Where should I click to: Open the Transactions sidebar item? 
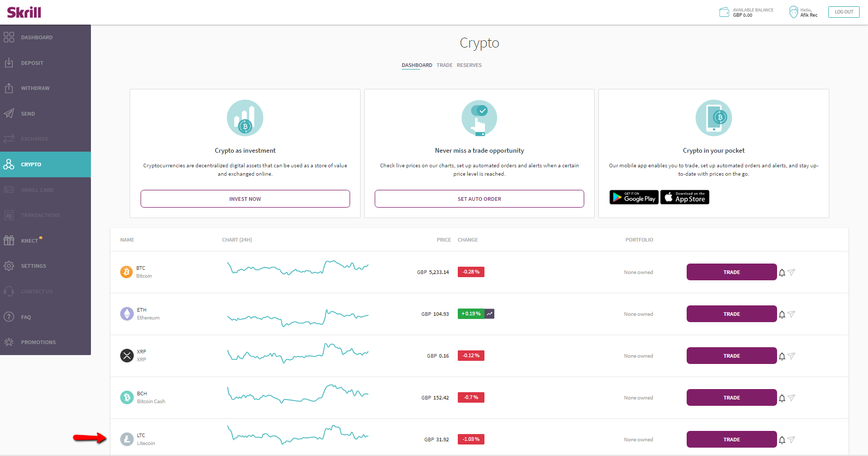45,215
